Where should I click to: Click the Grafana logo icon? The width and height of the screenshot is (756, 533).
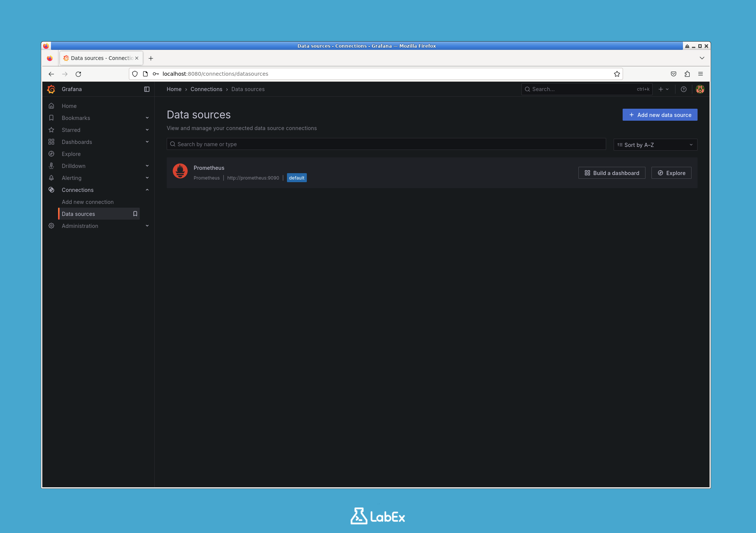pyautogui.click(x=51, y=89)
